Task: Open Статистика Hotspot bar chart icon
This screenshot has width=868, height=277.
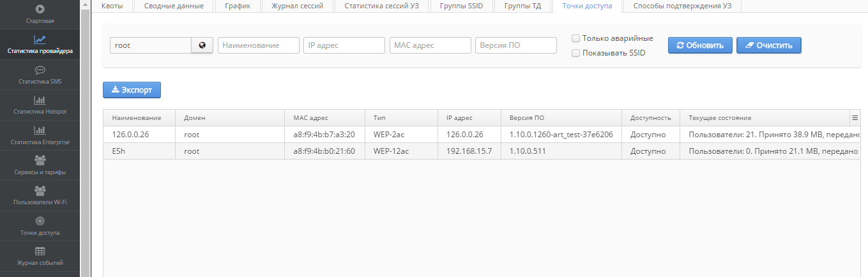Action: (40, 100)
